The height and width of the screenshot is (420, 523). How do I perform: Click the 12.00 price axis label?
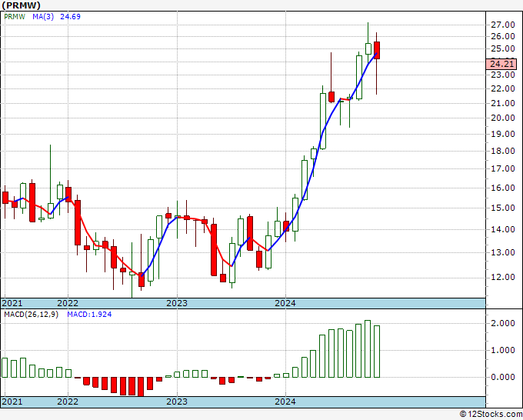tap(503, 277)
